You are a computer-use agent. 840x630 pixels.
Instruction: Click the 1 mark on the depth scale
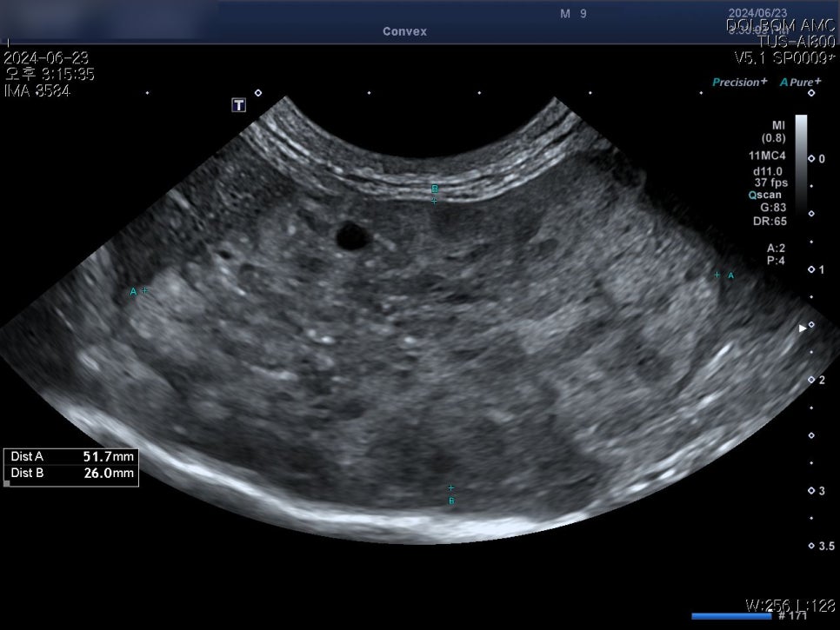coord(821,269)
